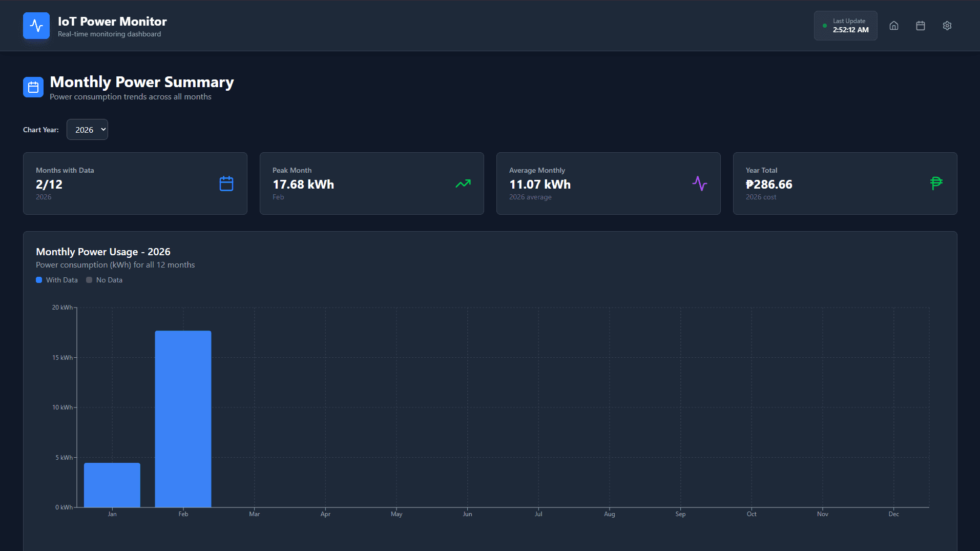This screenshot has width=980, height=551.
Task: Click the Dec axis label
Action: pos(894,514)
